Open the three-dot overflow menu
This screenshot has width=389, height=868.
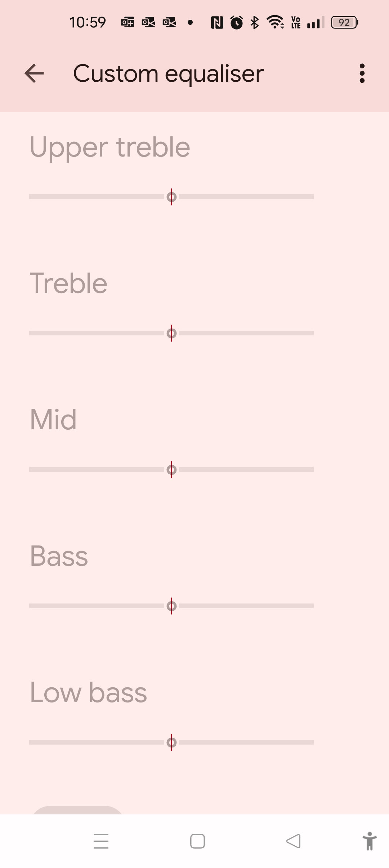click(x=362, y=73)
